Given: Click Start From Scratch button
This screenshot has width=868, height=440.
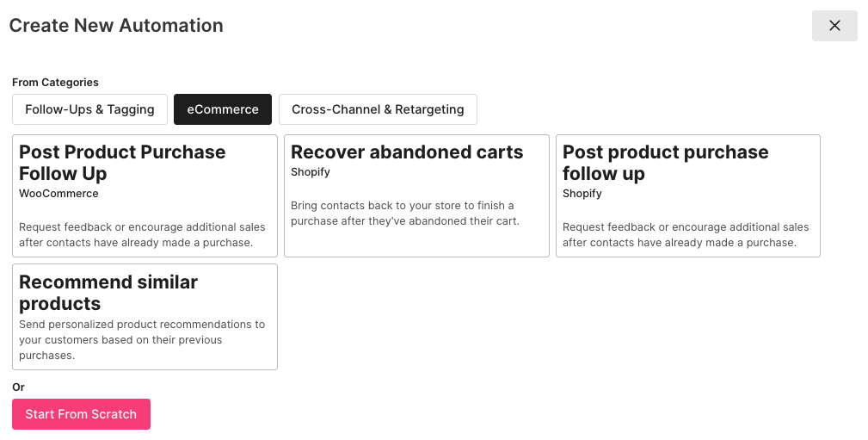Looking at the screenshot, I should click(81, 414).
